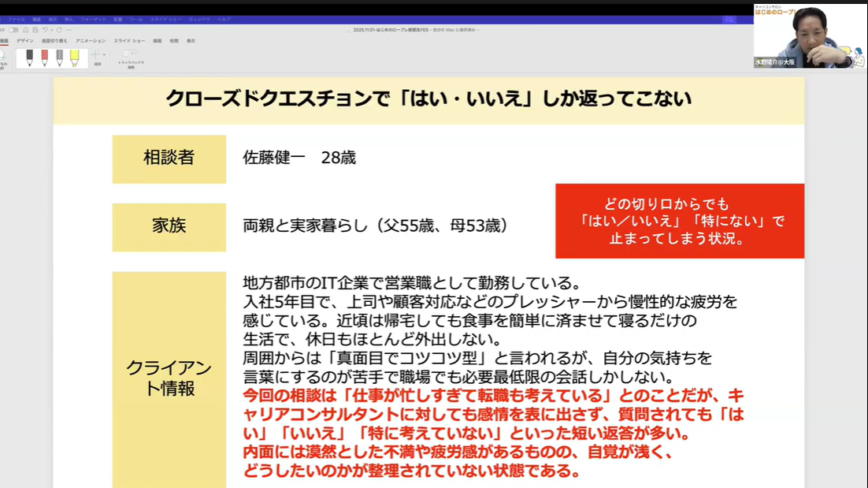Image resolution: width=868 pixels, height=488 pixels.
Task: Select the black pen tool
Action: pyautogui.click(x=29, y=58)
